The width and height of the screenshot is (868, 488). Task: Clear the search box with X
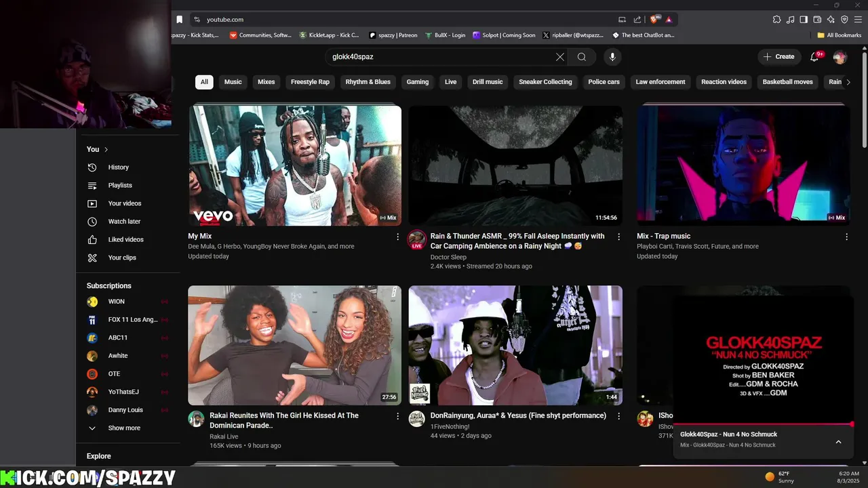pyautogui.click(x=560, y=57)
